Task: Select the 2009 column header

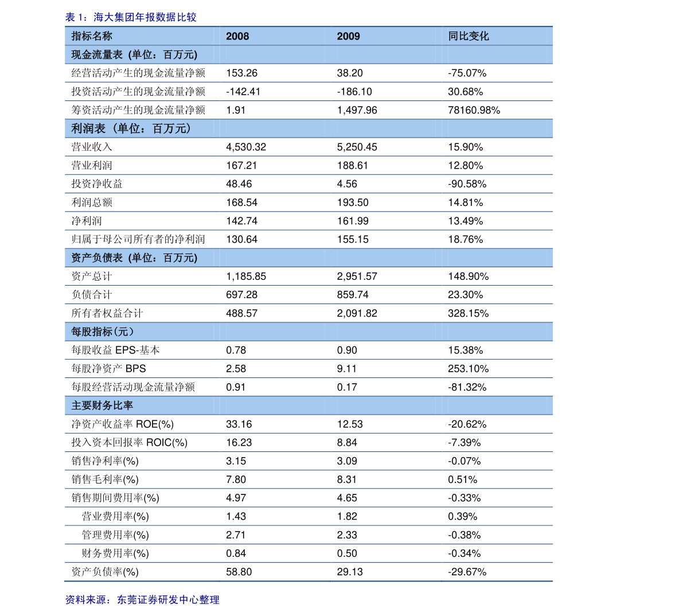Action: (x=349, y=36)
